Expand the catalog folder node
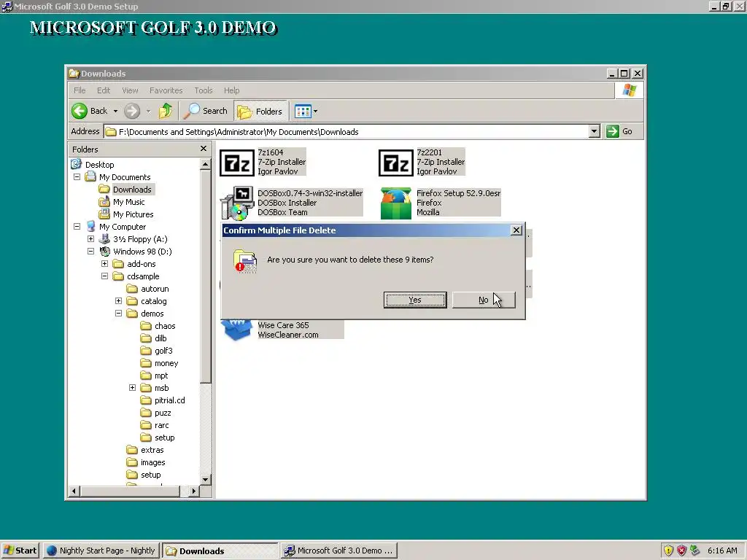This screenshot has height=560, width=747. point(119,301)
